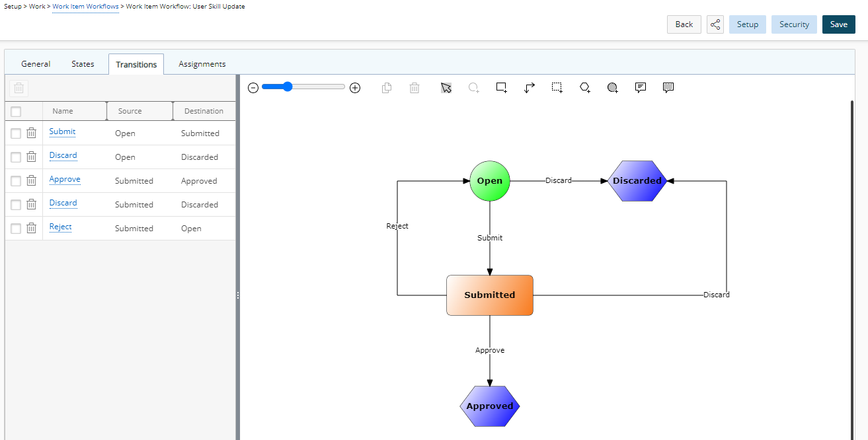This screenshot has width=868, height=440.
Task: Toggle the select-all header checkbox
Action: coord(16,112)
